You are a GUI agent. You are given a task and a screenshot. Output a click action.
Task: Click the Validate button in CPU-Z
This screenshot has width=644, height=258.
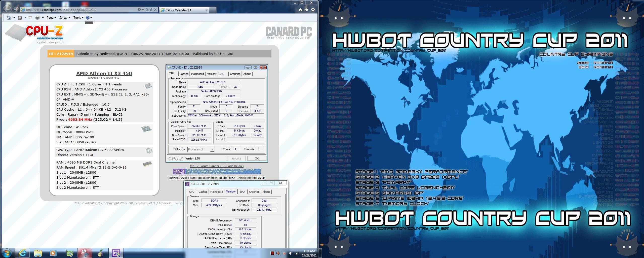click(x=236, y=158)
